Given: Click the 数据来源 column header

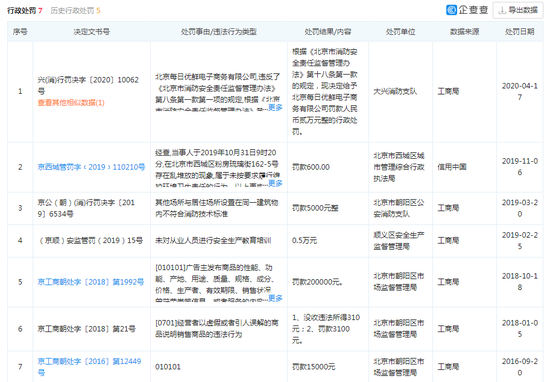Looking at the screenshot, I should [464, 32].
